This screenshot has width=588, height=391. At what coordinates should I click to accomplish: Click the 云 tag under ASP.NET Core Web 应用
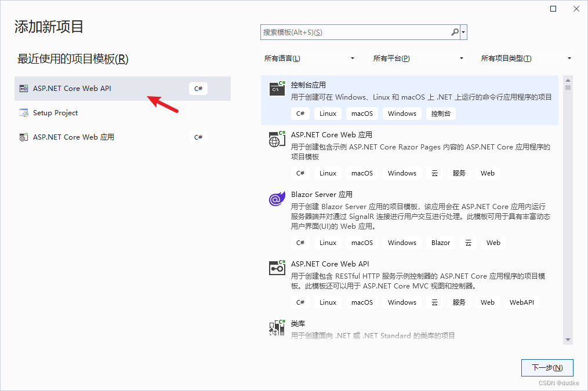tap(435, 173)
